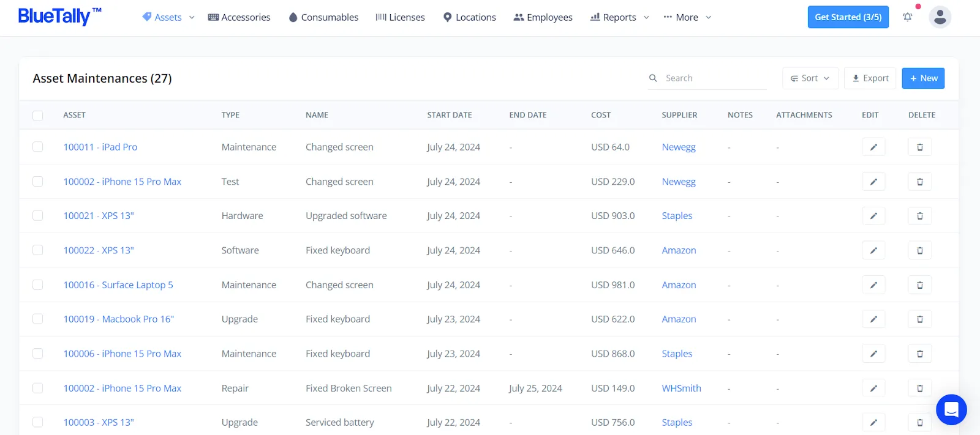This screenshot has height=435, width=980.
Task: Click the cost cell USD 903.0
Action: 612,216
